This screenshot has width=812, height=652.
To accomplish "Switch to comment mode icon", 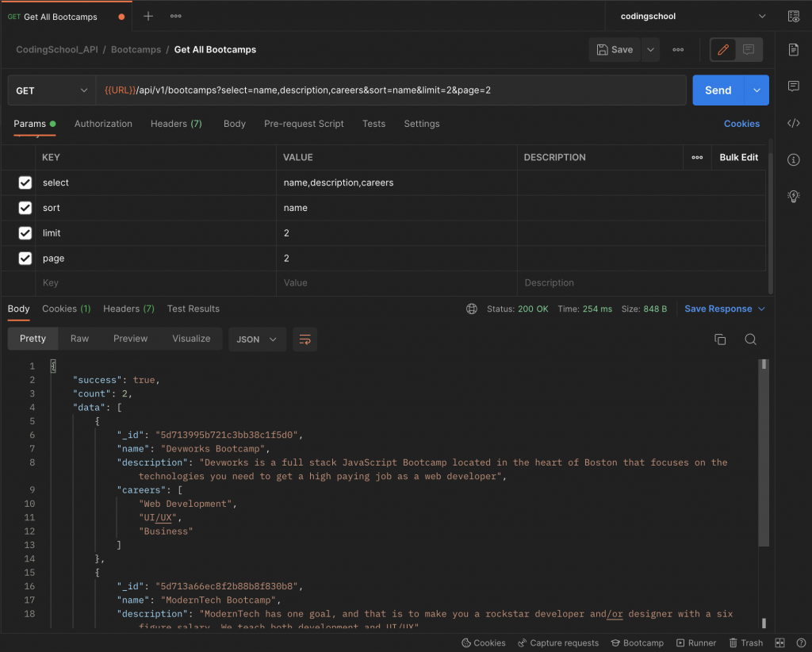I will (x=749, y=50).
